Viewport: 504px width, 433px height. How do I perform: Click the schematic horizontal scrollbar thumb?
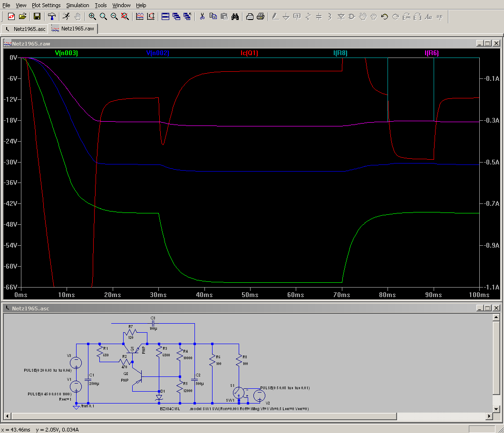point(204,416)
